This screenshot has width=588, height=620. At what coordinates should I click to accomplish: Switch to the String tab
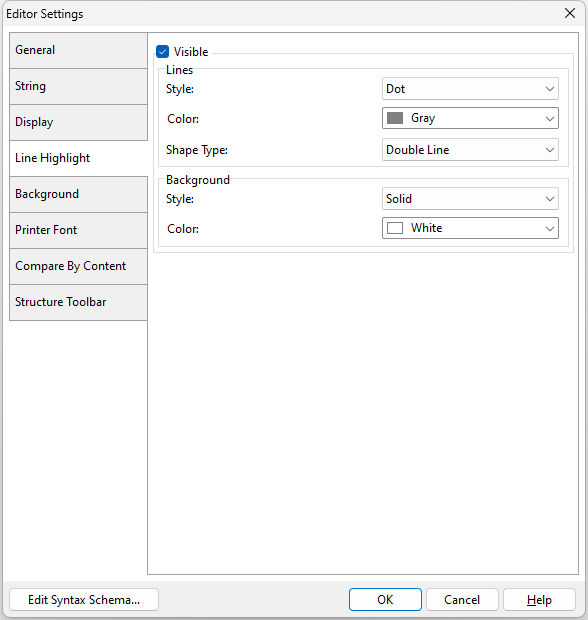(78, 87)
